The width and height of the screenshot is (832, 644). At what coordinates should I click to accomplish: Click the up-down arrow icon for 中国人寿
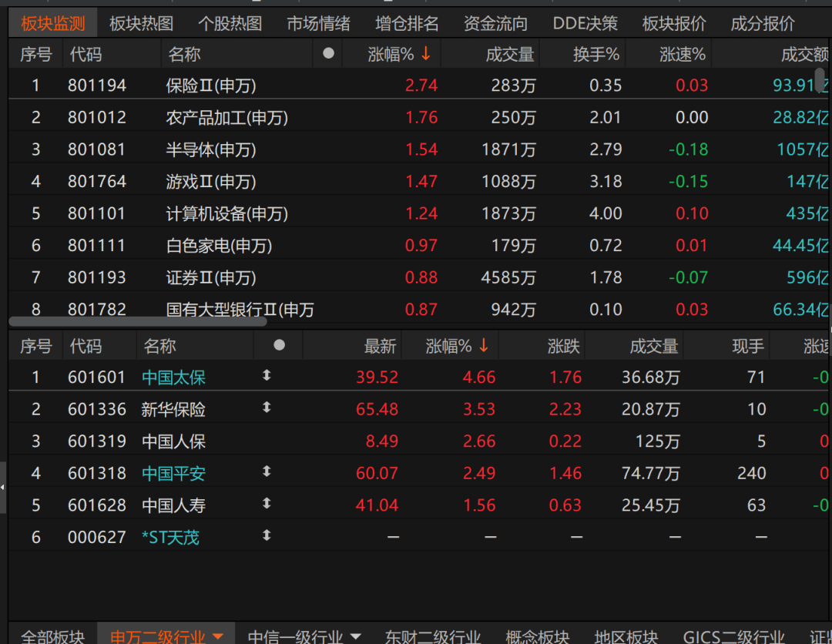[x=267, y=503]
